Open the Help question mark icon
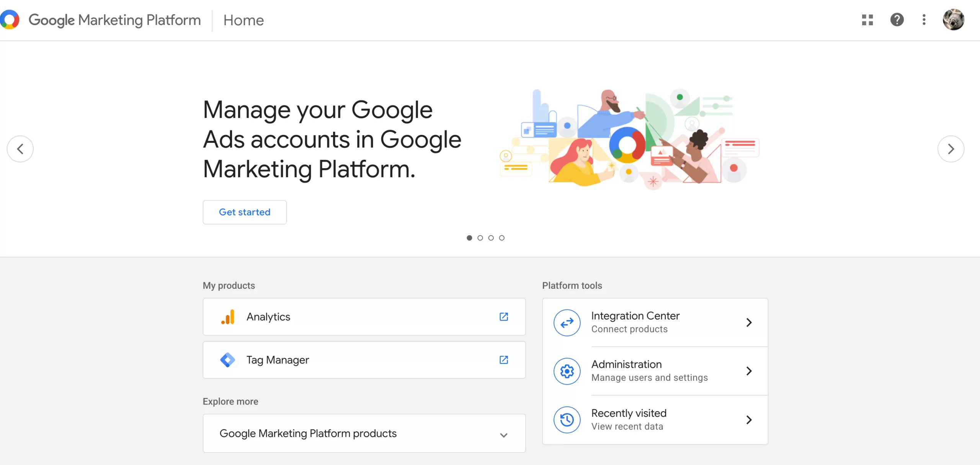 click(897, 20)
